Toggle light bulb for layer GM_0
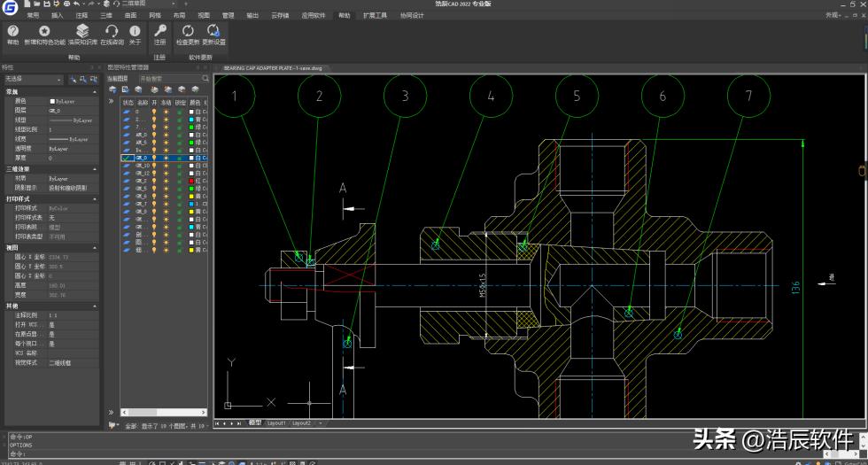Screen dimensions: 868x465 coord(154,158)
